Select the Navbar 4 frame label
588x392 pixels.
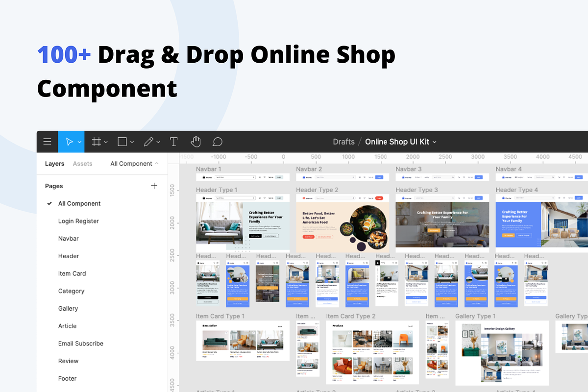coord(509,169)
